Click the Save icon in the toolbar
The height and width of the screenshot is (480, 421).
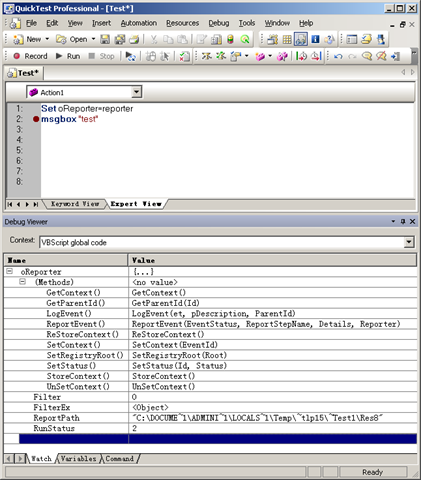pos(105,39)
